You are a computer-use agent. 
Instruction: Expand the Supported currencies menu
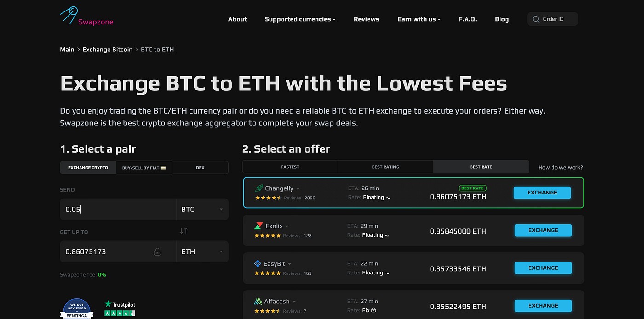point(300,19)
